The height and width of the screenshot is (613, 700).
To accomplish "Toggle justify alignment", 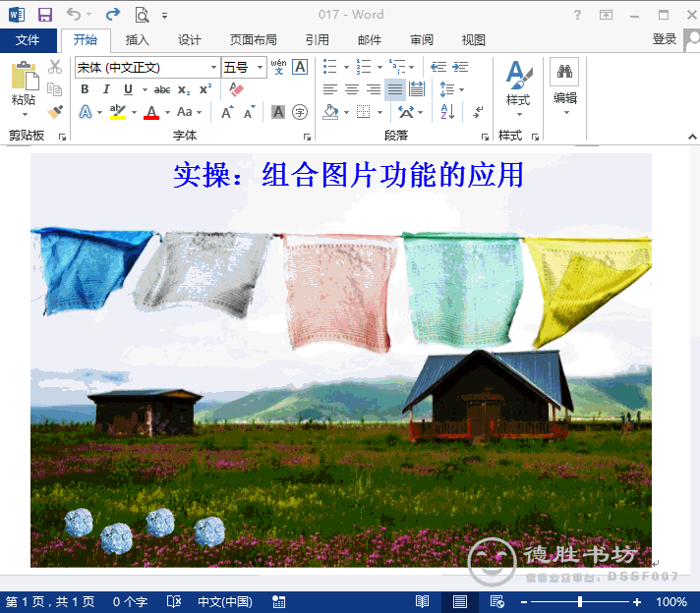I will click(x=395, y=89).
